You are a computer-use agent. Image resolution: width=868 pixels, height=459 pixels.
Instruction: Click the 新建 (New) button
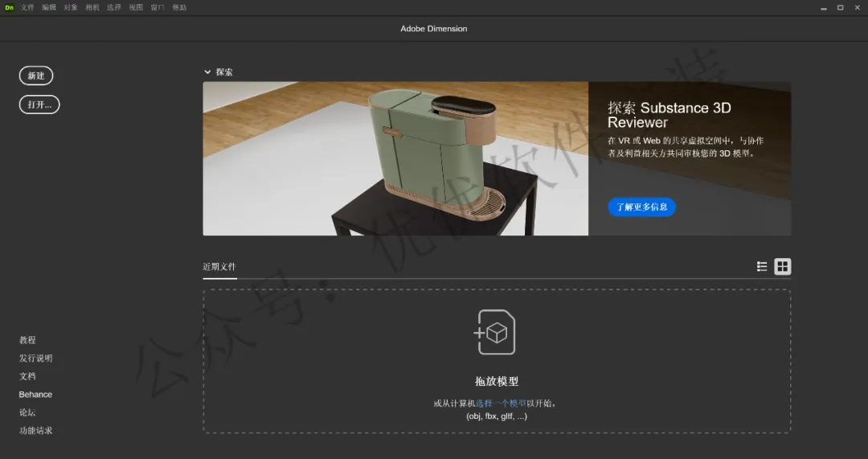pyautogui.click(x=36, y=76)
